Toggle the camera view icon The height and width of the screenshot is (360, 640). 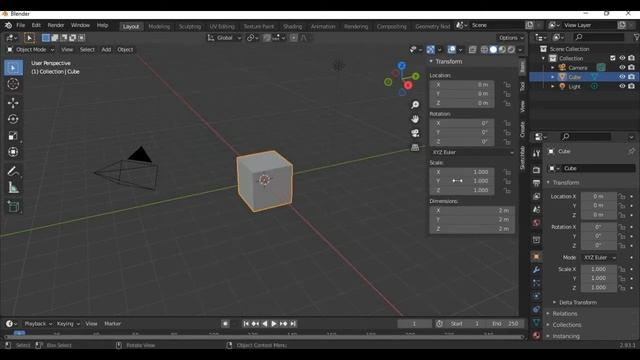(x=415, y=133)
